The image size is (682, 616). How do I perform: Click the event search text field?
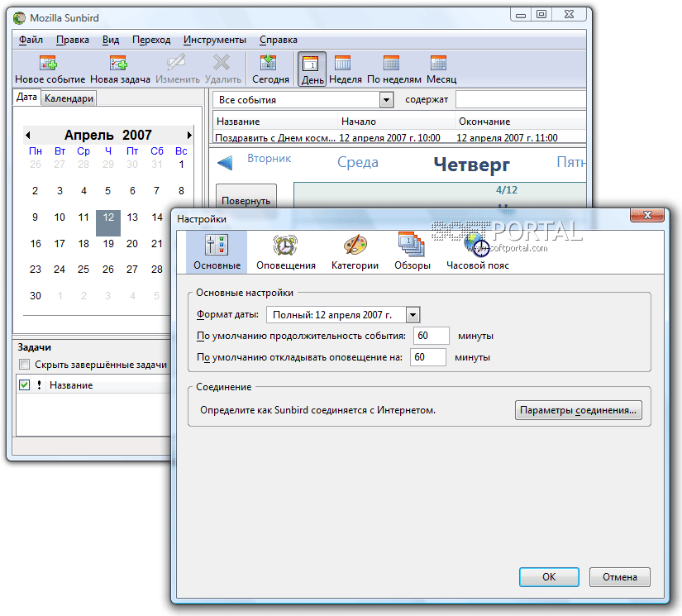(x=521, y=99)
